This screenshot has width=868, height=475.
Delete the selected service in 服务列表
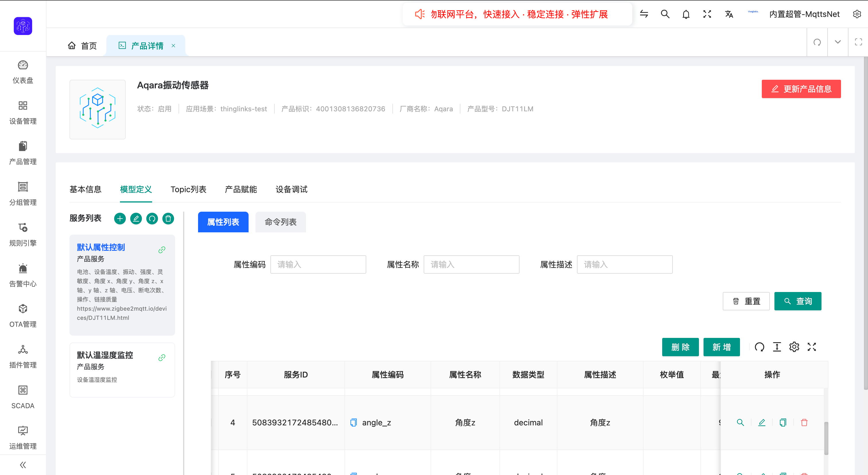click(168, 219)
